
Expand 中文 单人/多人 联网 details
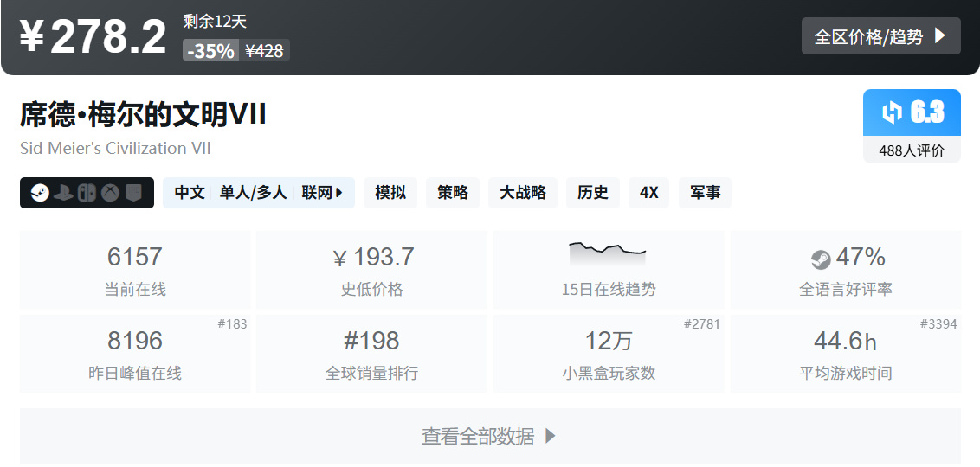259,193
